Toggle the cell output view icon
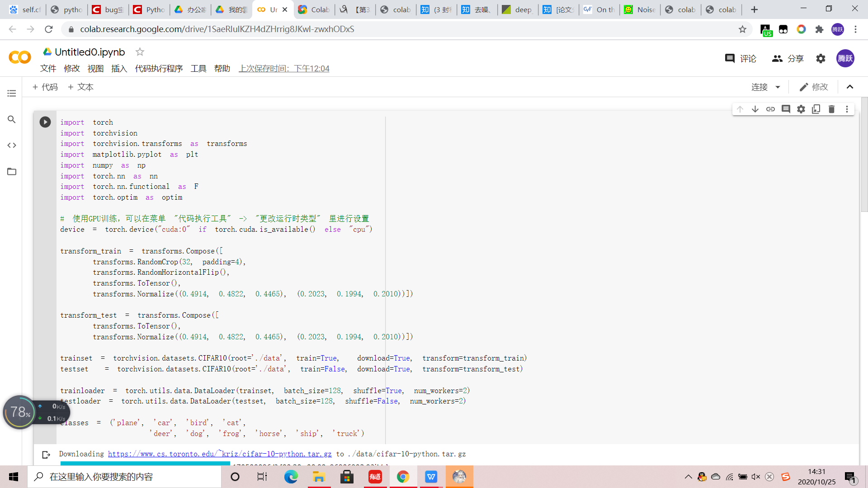Viewport: 868px width, 488px height. click(46, 455)
